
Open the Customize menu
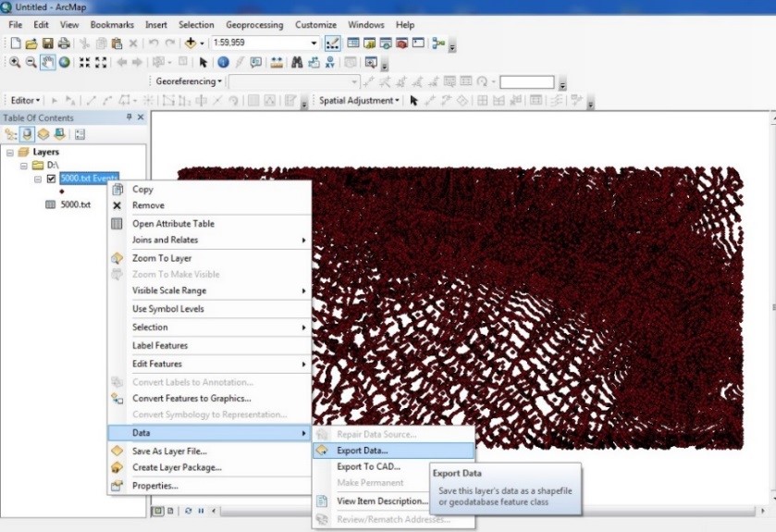point(315,25)
